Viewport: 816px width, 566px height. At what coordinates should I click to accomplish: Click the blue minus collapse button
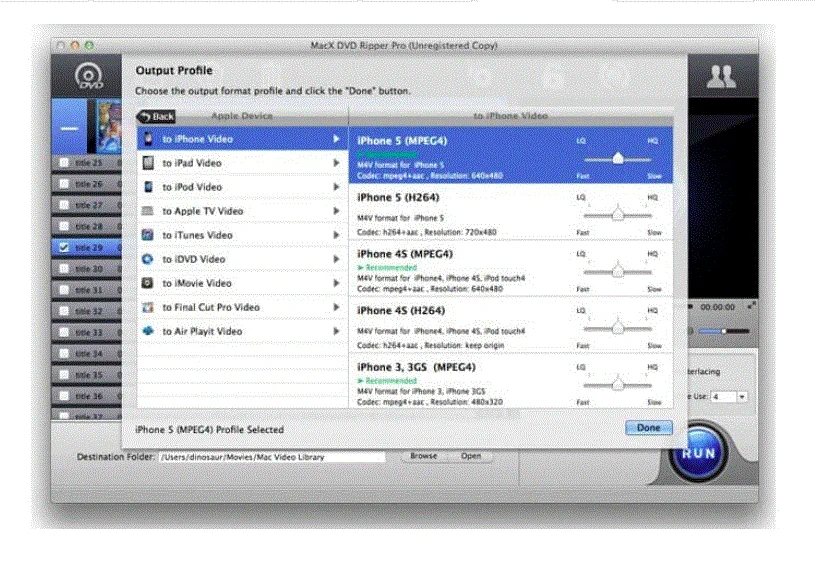click(69, 128)
